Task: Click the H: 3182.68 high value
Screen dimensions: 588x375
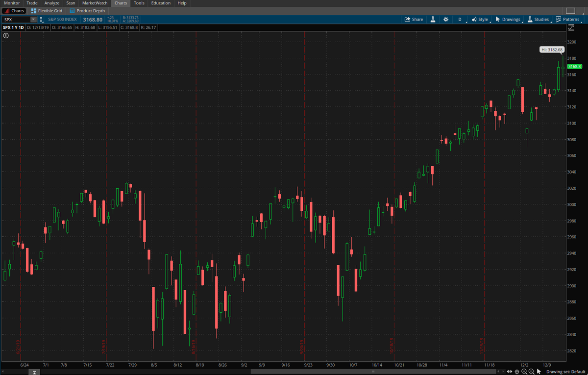Action: (85, 27)
